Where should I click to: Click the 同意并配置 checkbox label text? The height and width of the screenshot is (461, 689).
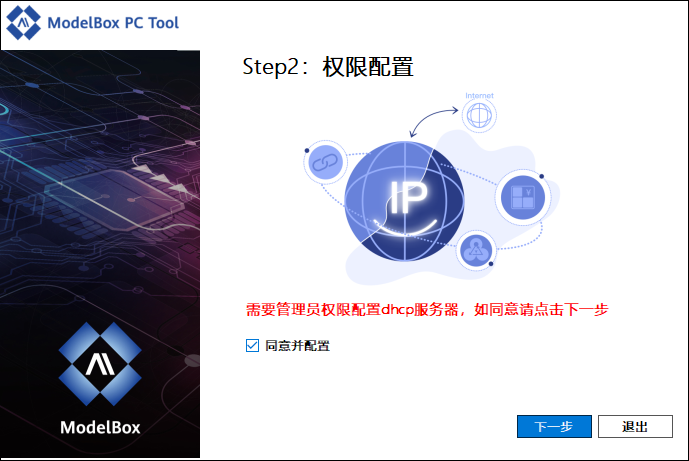point(297,346)
